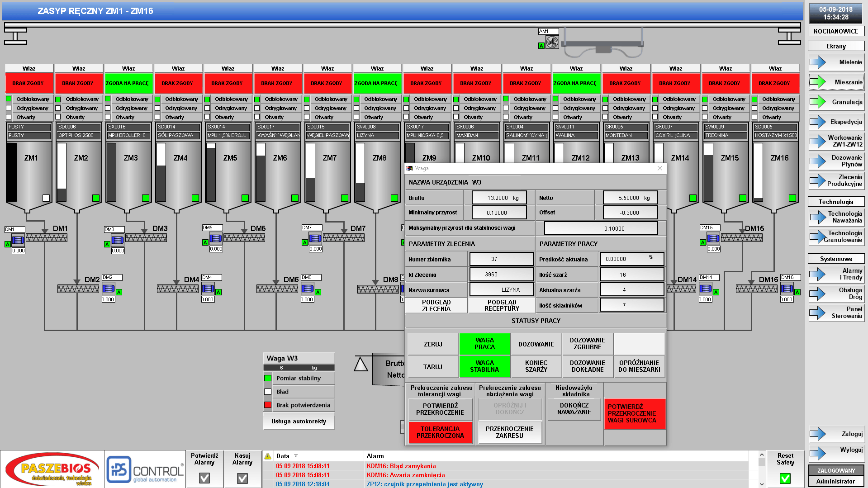This screenshot has width=868, height=488.
Task: Click the Minimalny przyrost value field
Action: pyautogui.click(x=499, y=213)
